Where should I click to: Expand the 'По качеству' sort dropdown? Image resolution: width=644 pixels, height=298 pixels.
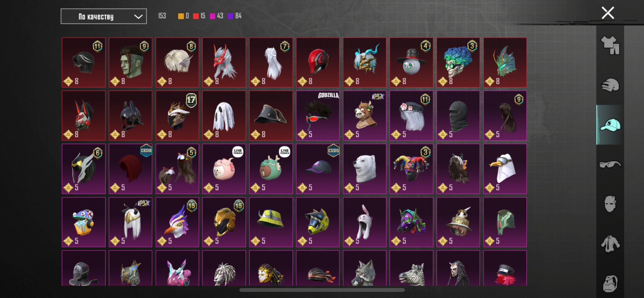(104, 16)
